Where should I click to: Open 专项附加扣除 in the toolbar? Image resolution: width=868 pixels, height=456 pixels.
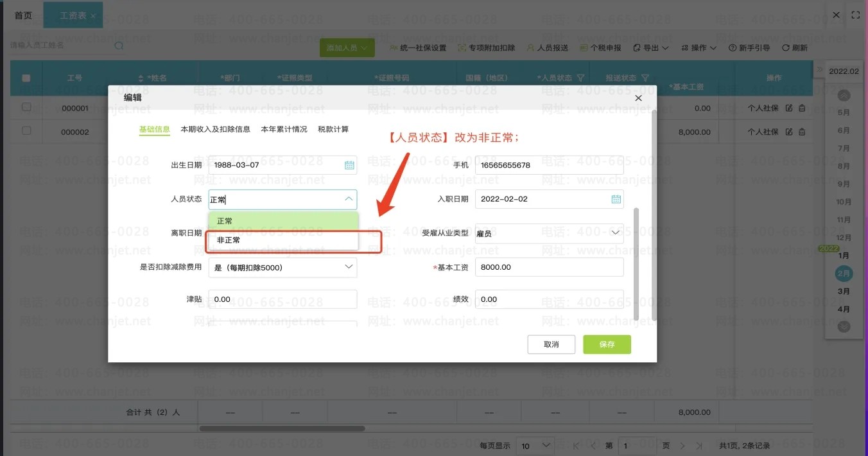click(x=486, y=48)
